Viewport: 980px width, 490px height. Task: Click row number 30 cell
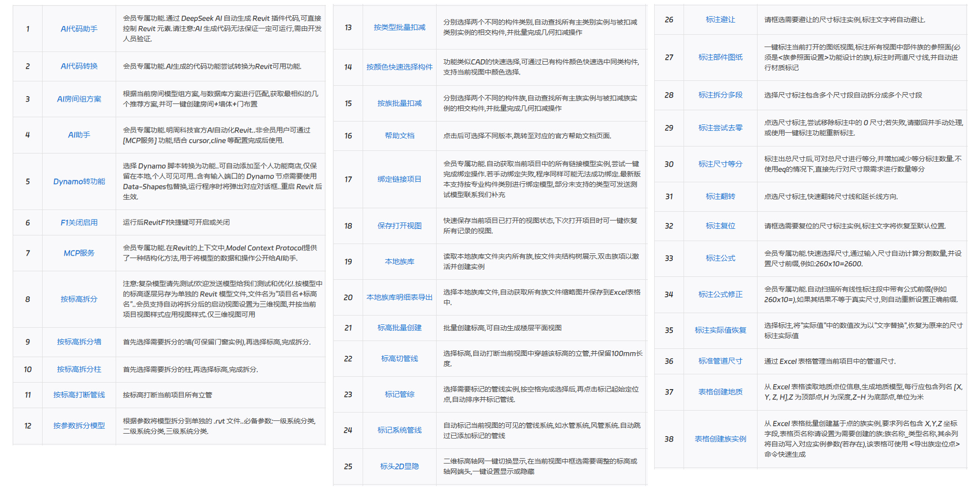pyautogui.click(x=669, y=164)
